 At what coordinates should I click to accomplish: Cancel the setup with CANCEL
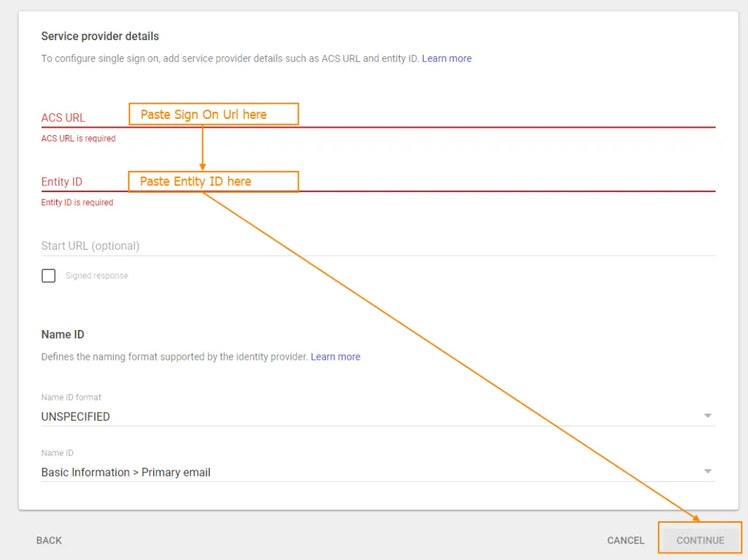tap(625, 540)
